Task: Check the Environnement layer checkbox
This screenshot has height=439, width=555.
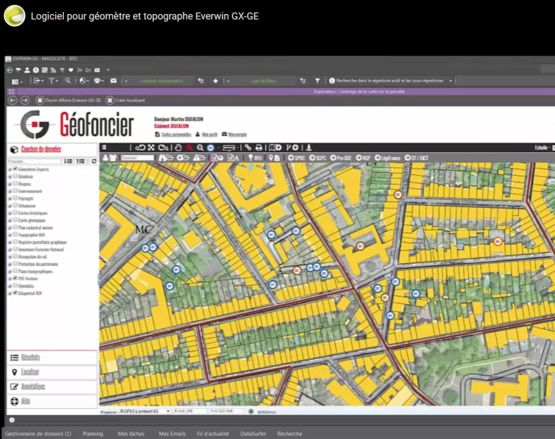Action: tap(15, 191)
